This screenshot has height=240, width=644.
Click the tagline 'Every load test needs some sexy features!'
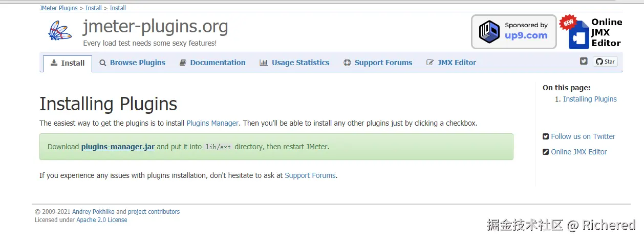tap(150, 43)
